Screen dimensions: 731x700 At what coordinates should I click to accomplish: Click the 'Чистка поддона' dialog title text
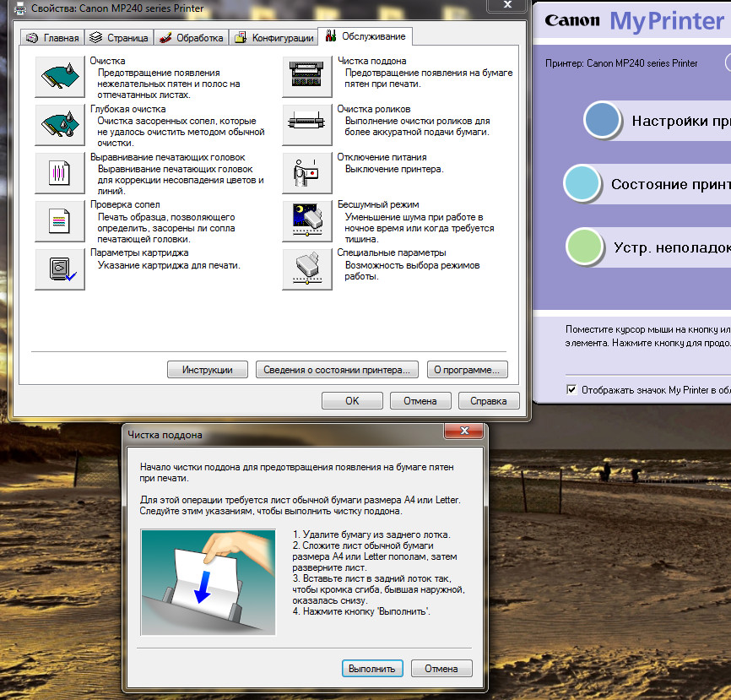tap(165, 435)
